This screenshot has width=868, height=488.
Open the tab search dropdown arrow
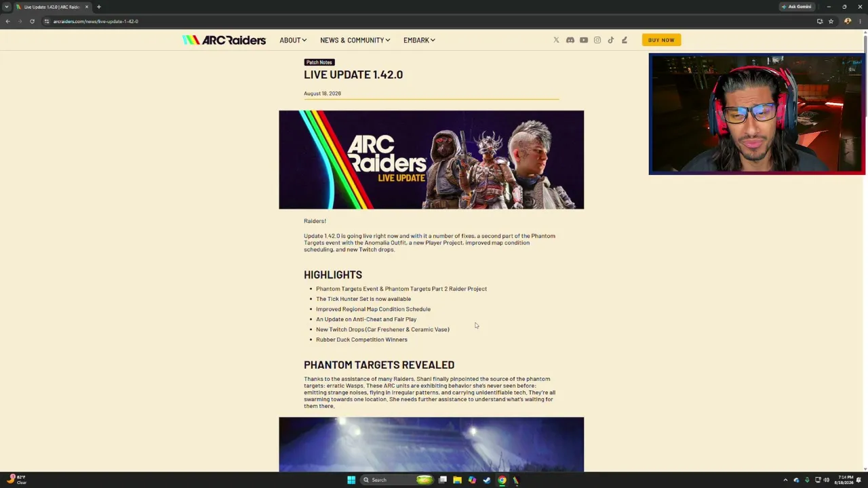(7, 7)
